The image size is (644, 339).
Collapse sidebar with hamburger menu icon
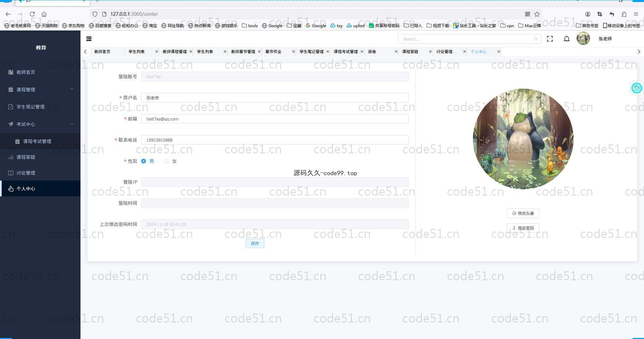(89, 39)
